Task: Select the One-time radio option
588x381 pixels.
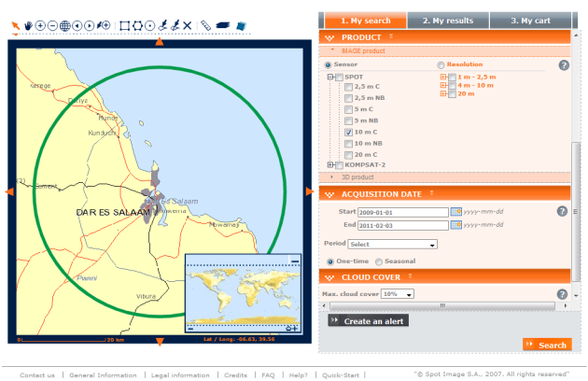Action: [330, 261]
